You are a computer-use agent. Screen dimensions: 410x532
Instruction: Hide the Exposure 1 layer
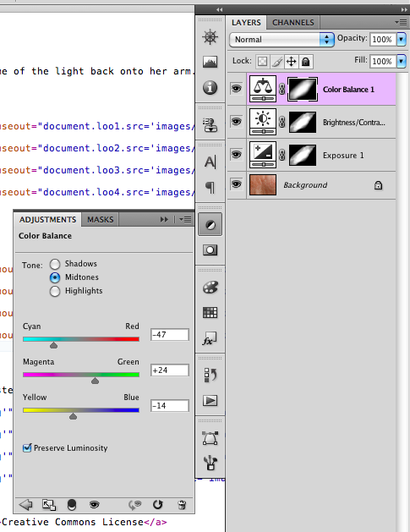click(x=237, y=155)
